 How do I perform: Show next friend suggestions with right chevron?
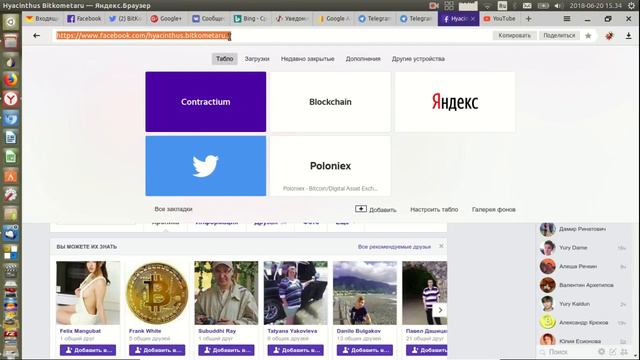tap(440, 310)
